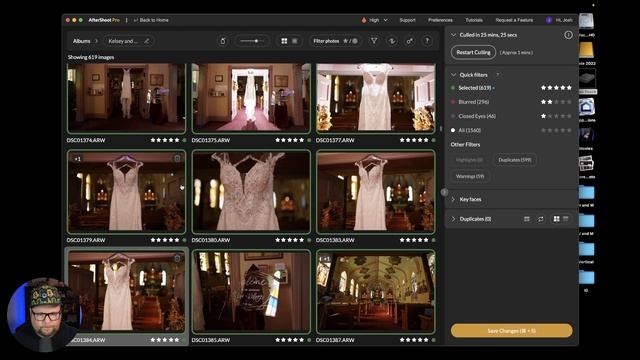Open the Support menu

tap(407, 20)
